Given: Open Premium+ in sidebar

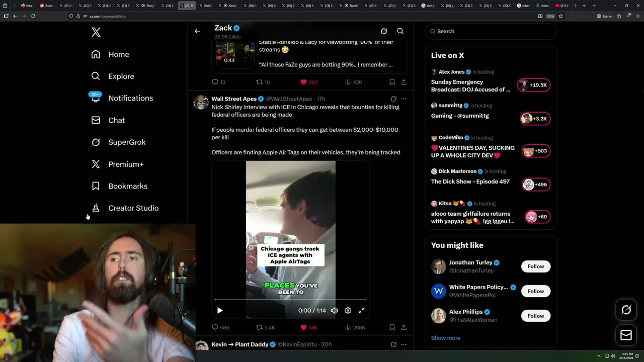Looking at the screenshot, I should (117, 164).
